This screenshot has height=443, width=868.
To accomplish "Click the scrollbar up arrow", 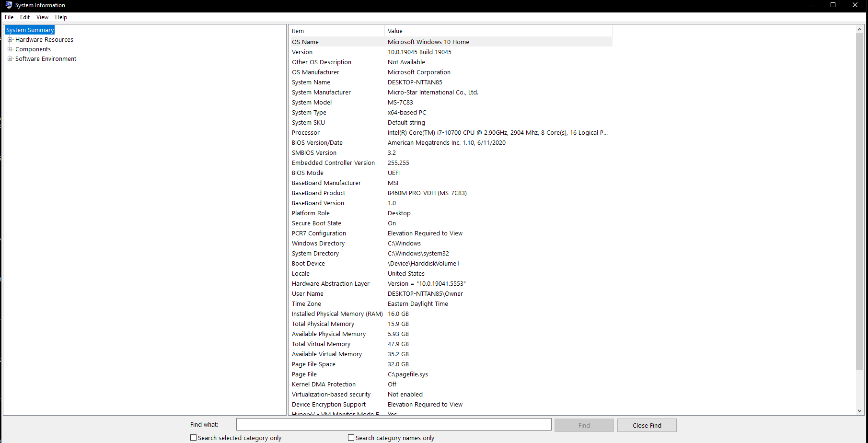I will (x=859, y=29).
